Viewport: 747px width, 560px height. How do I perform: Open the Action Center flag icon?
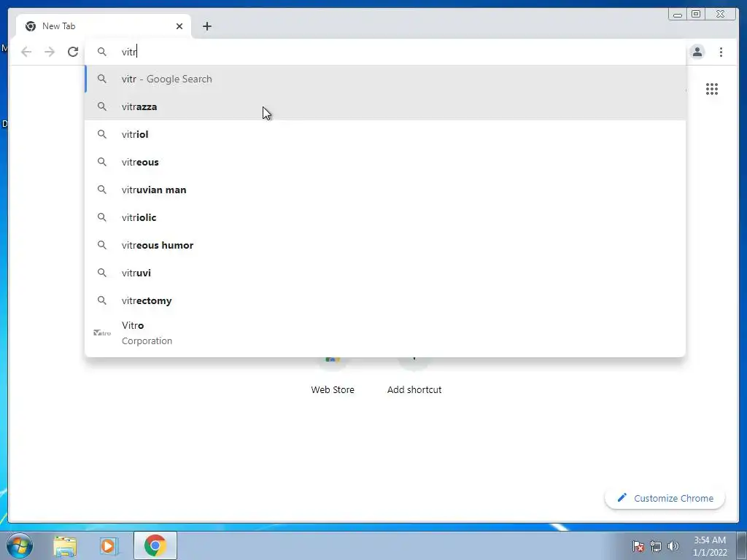coord(638,546)
